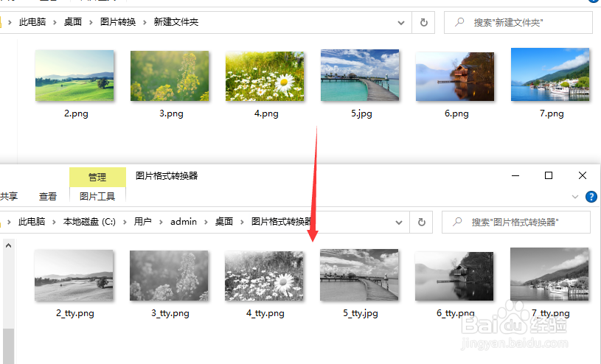Expand chevron after 图片转换 in upper breadcrumb

coord(145,22)
